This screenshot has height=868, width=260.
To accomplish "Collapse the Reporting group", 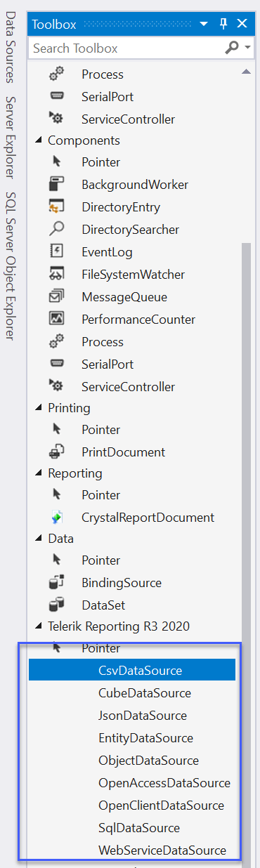I will tap(39, 473).
